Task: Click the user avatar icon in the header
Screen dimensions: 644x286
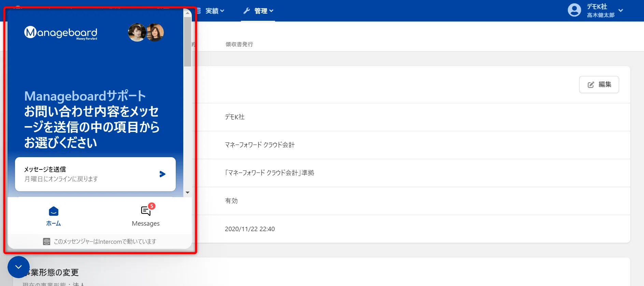Action: (574, 10)
